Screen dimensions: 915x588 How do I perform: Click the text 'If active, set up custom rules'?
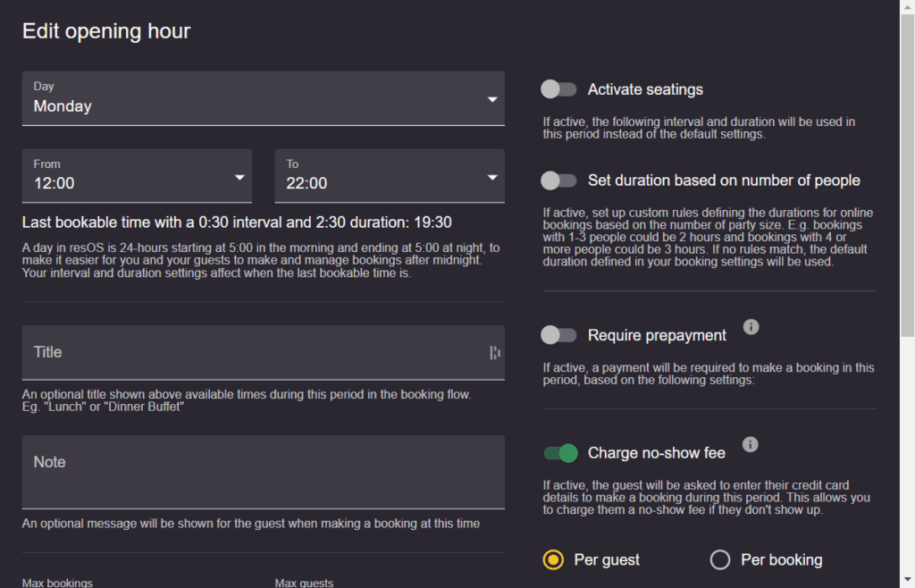[x=708, y=237]
